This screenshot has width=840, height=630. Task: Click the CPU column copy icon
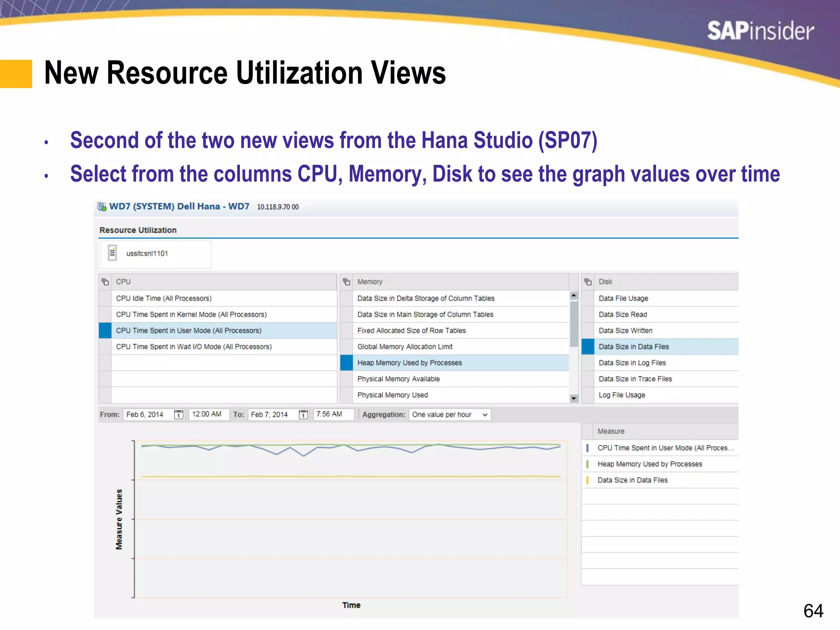point(105,282)
